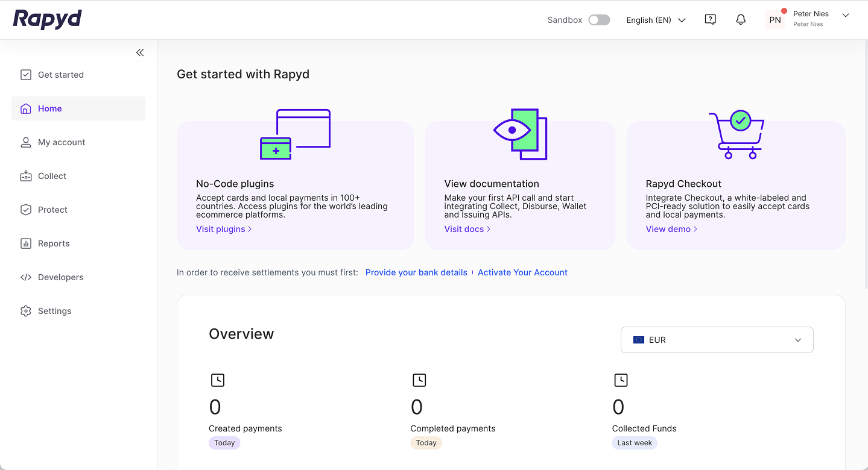Open Developers section in sidebar
The width and height of the screenshot is (868, 470).
click(78, 277)
